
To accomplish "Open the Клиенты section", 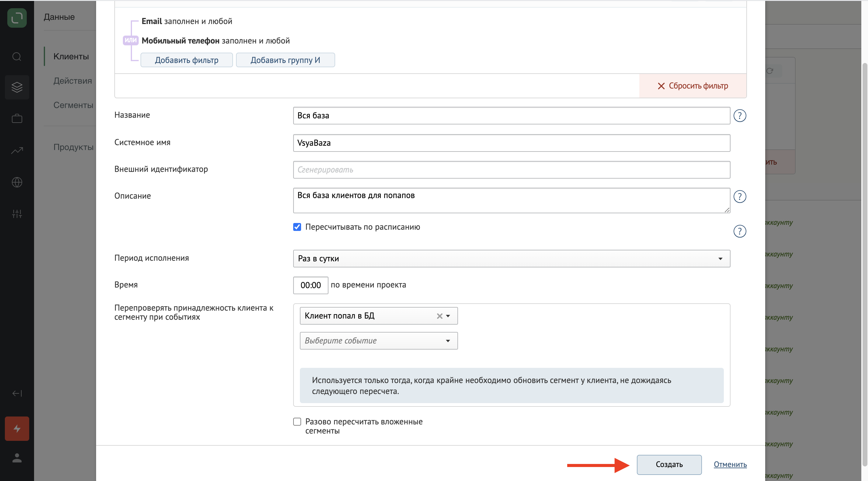I will pyautogui.click(x=71, y=56).
